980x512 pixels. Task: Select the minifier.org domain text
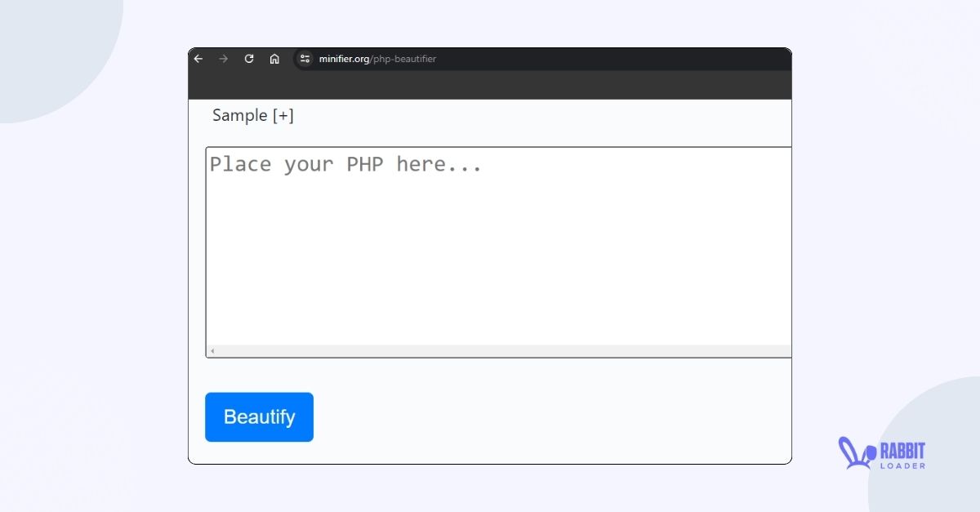(344, 59)
